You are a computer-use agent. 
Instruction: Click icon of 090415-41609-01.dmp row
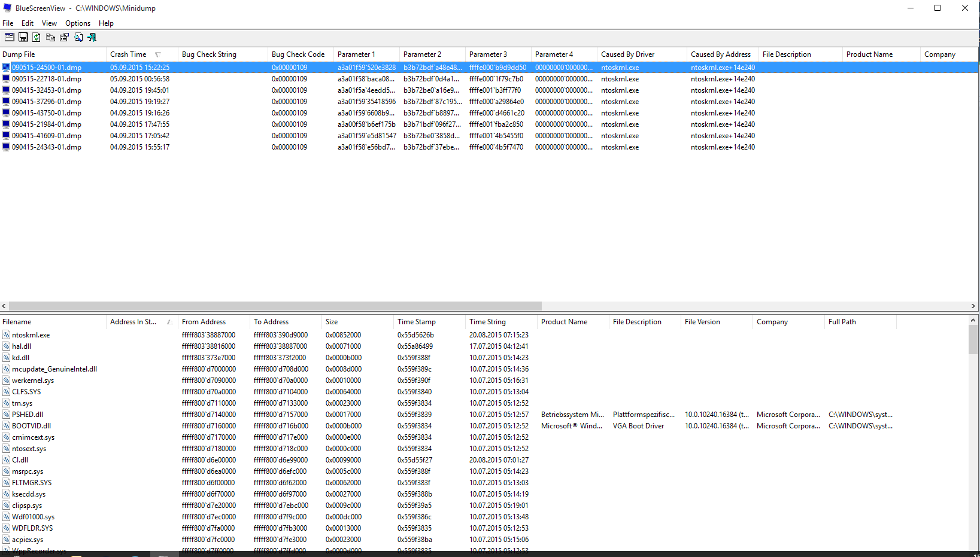(6, 135)
